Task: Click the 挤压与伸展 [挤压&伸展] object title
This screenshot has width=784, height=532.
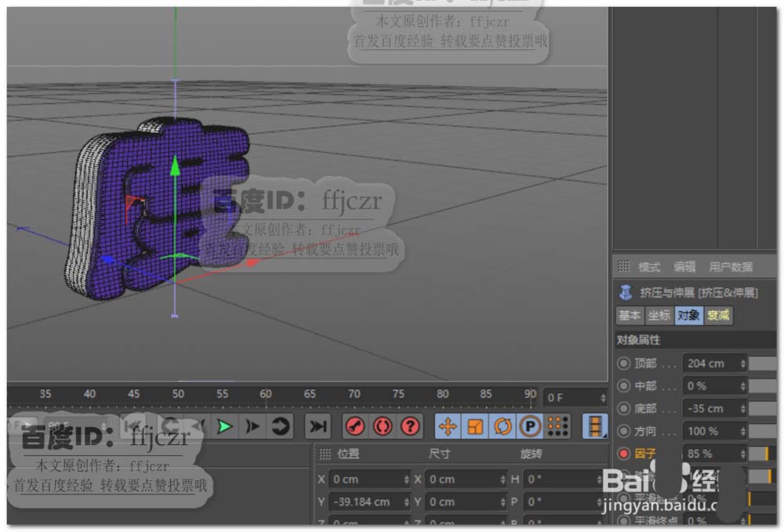Action: point(699,293)
